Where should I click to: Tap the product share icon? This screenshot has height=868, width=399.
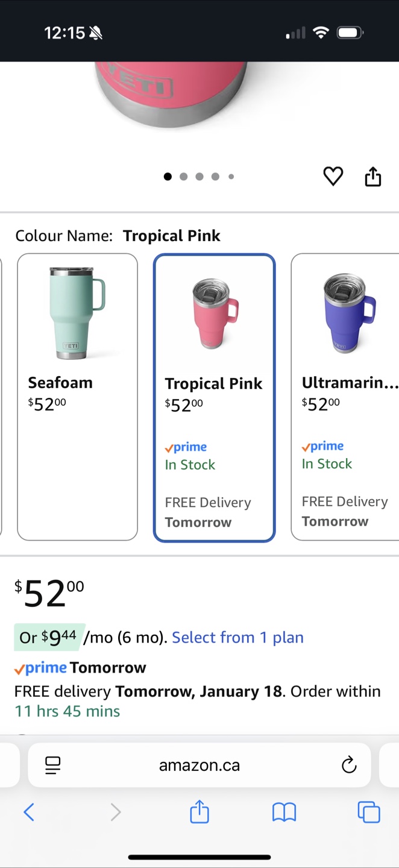click(373, 176)
